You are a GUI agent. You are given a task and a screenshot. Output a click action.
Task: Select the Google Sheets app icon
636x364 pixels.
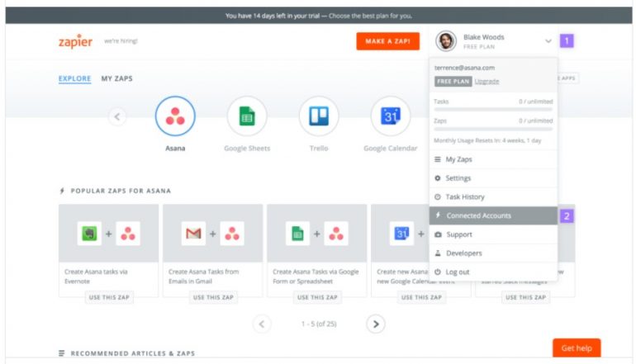(x=247, y=116)
